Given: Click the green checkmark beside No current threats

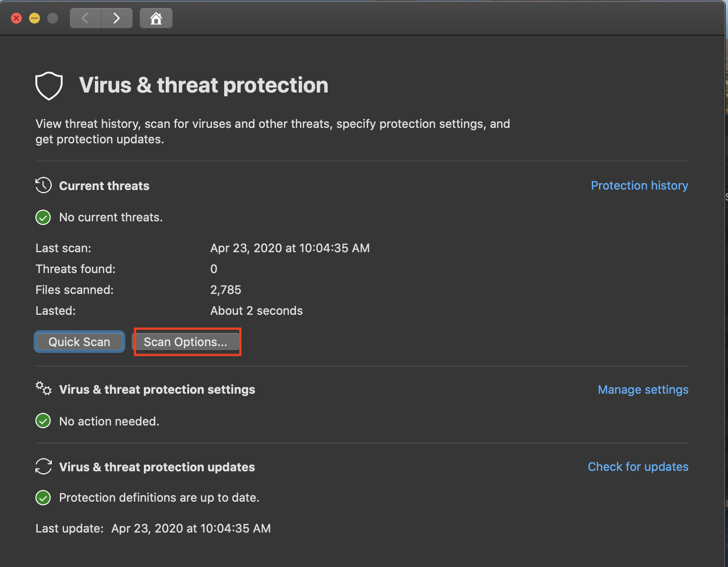Looking at the screenshot, I should click(43, 217).
